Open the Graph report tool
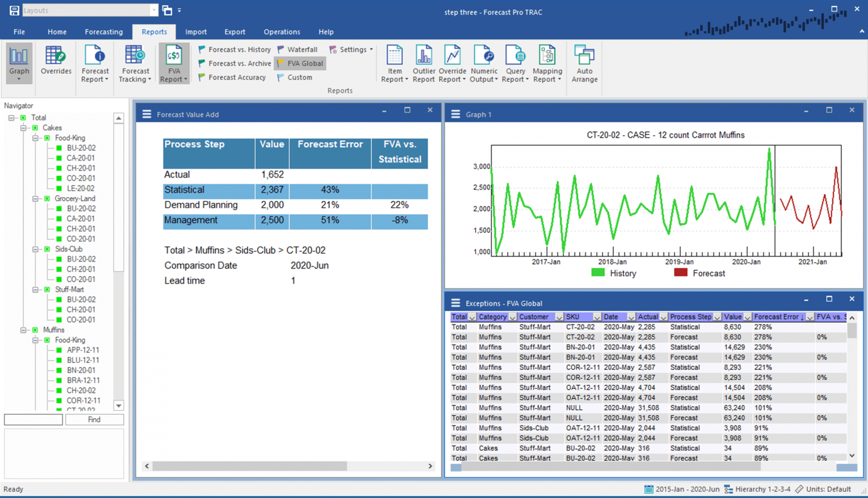 [19, 63]
